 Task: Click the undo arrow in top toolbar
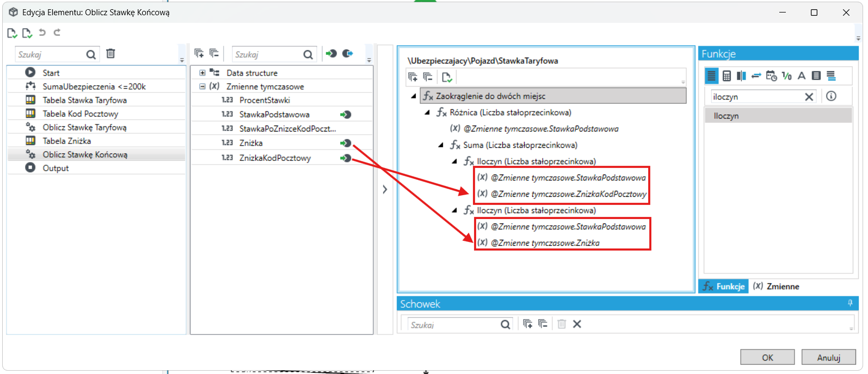click(42, 33)
